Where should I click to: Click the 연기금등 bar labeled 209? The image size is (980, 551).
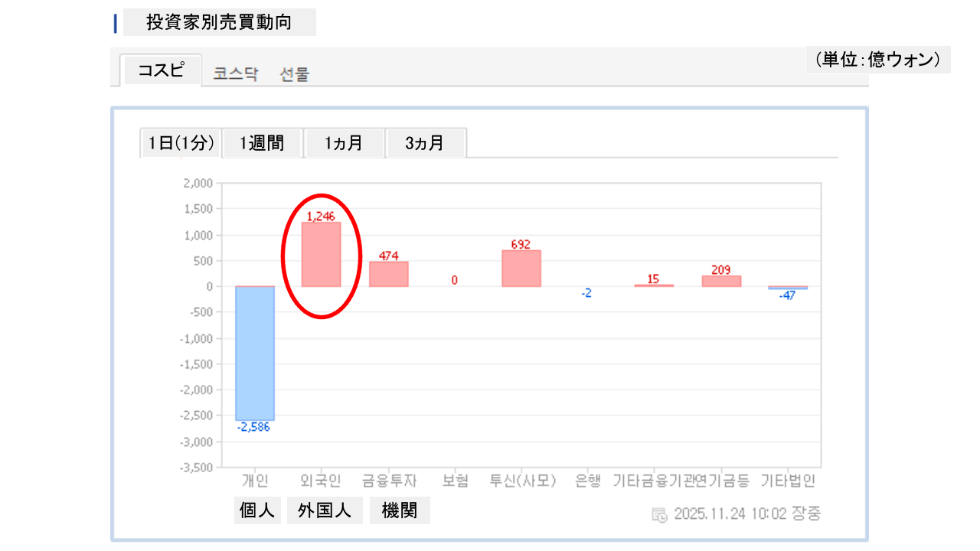(721, 281)
